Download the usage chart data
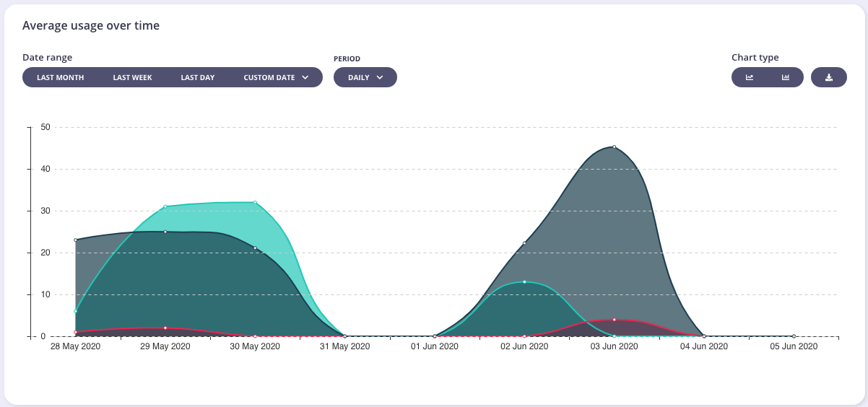The height and width of the screenshot is (407, 868). (829, 77)
